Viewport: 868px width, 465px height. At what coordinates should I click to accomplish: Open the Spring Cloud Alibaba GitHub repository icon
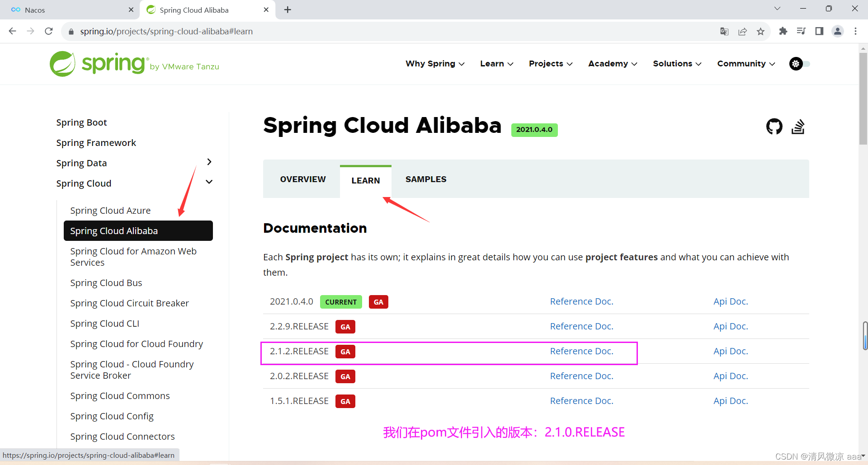pyautogui.click(x=774, y=127)
